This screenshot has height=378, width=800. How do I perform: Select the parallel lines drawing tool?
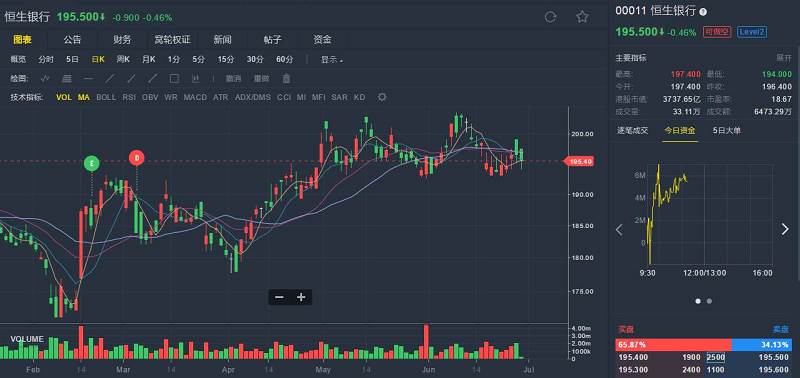coord(66,79)
